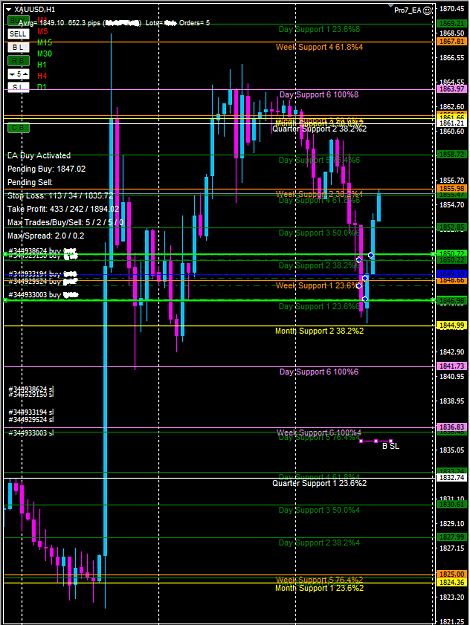
Task: Select the buy order arrow on the 1850.72 line
Action: [x=371, y=255]
